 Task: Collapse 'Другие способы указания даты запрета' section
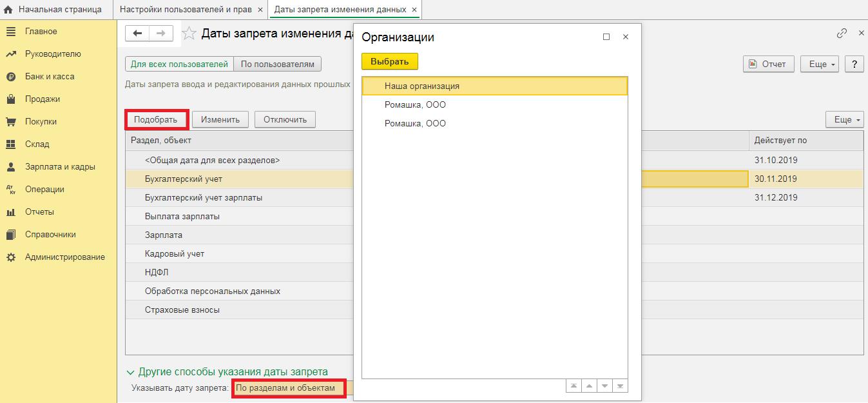(131, 372)
